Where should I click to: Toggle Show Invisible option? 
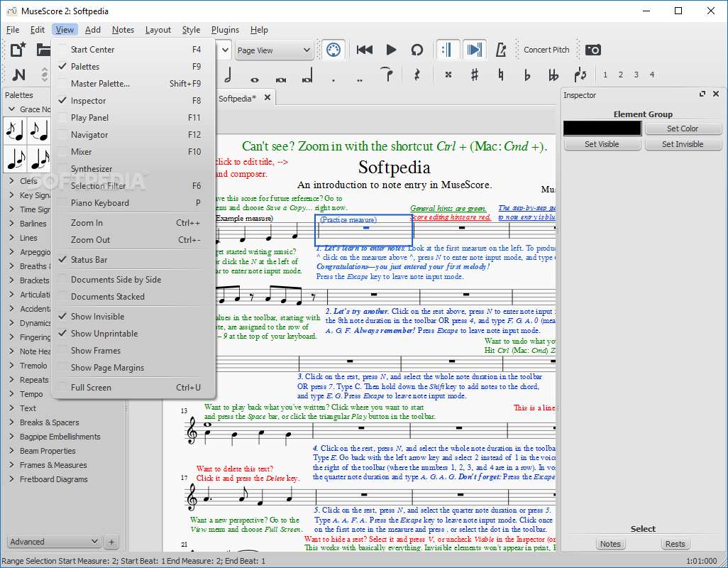click(133, 317)
